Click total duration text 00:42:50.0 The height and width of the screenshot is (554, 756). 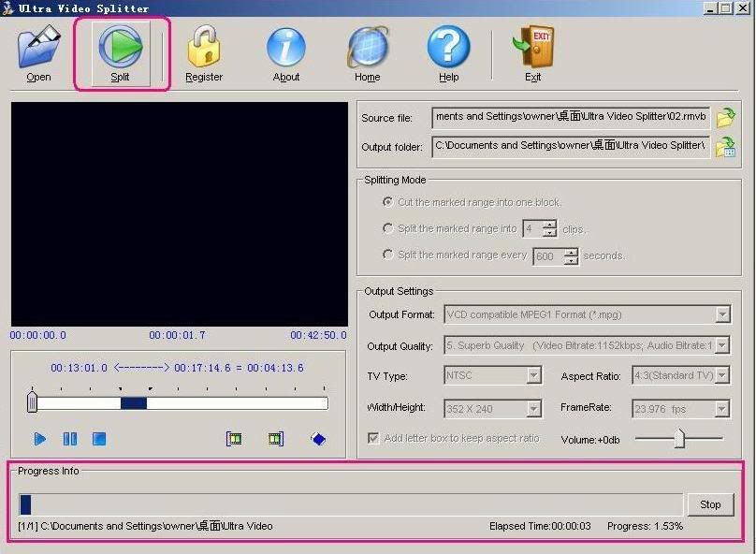tap(318, 335)
